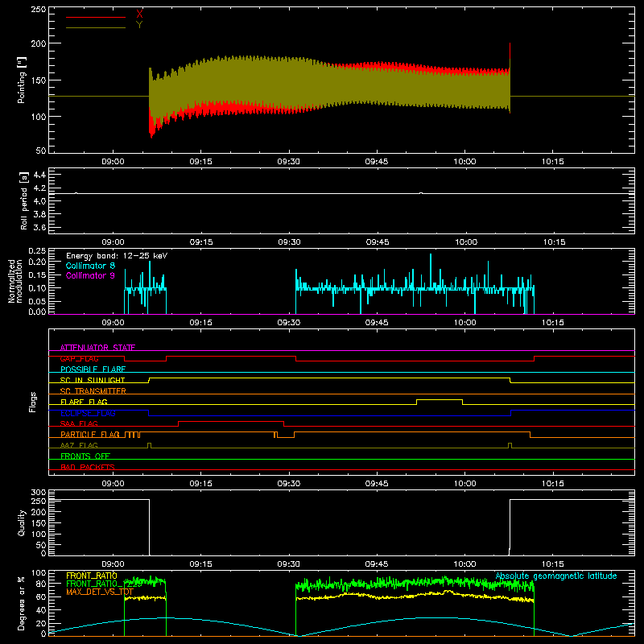Select the FRONT_RATIO legend label
The height and width of the screenshot is (644, 644).
pos(92,576)
